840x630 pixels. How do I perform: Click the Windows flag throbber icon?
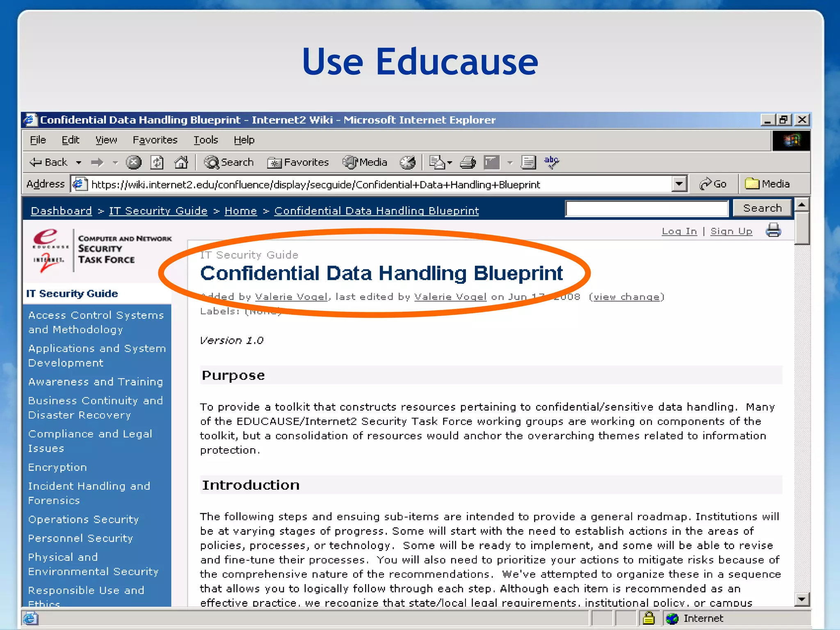791,141
